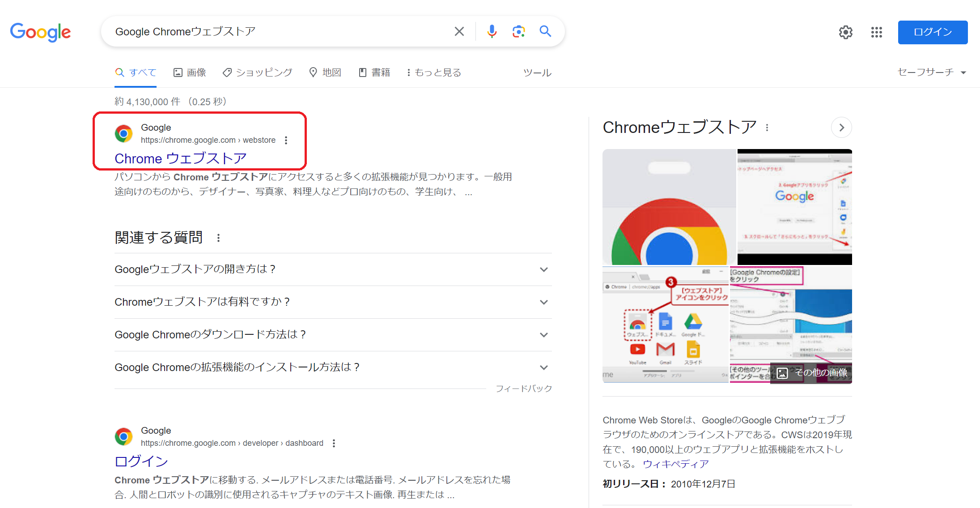Open the three-dot menu next to 関連する質問

pyautogui.click(x=218, y=238)
